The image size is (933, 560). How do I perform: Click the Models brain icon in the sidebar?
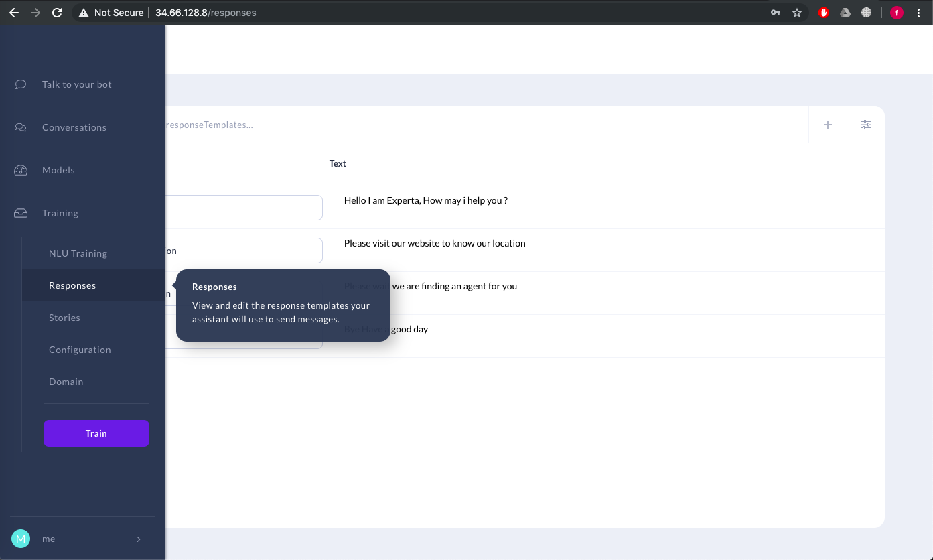coord(20,170)
